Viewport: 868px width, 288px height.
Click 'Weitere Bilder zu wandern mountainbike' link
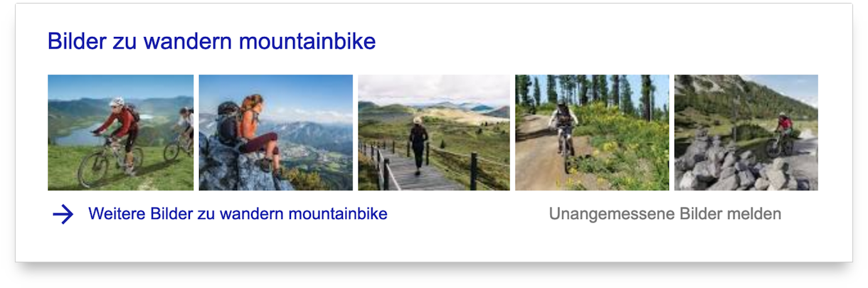238,214
